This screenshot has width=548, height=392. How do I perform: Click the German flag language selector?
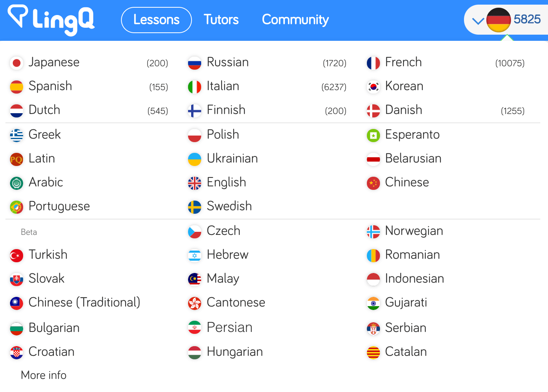pyautogui.click(x=498, y=20)
